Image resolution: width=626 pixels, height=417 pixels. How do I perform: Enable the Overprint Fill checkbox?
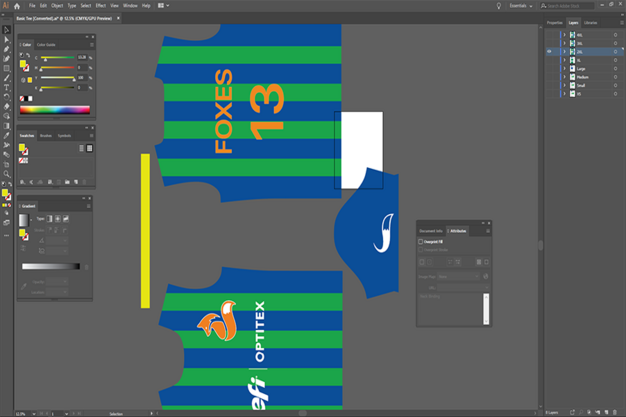(421, 242)
